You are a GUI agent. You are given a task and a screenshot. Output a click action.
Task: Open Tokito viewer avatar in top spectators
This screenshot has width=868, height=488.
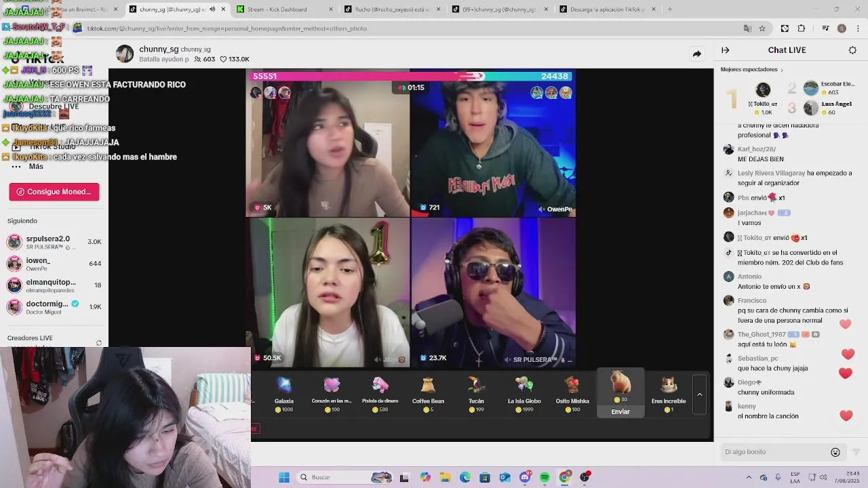763,90
